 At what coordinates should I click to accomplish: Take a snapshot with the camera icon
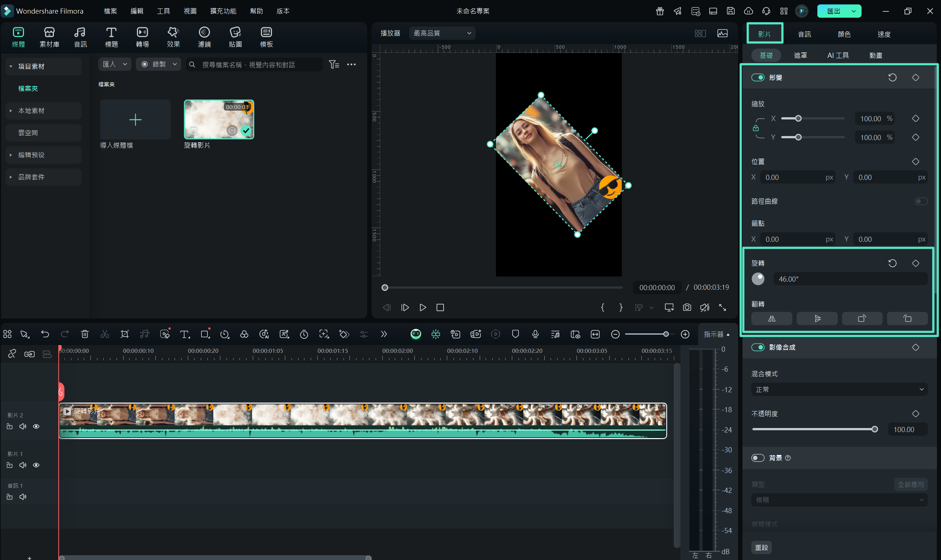coord(687,307)
